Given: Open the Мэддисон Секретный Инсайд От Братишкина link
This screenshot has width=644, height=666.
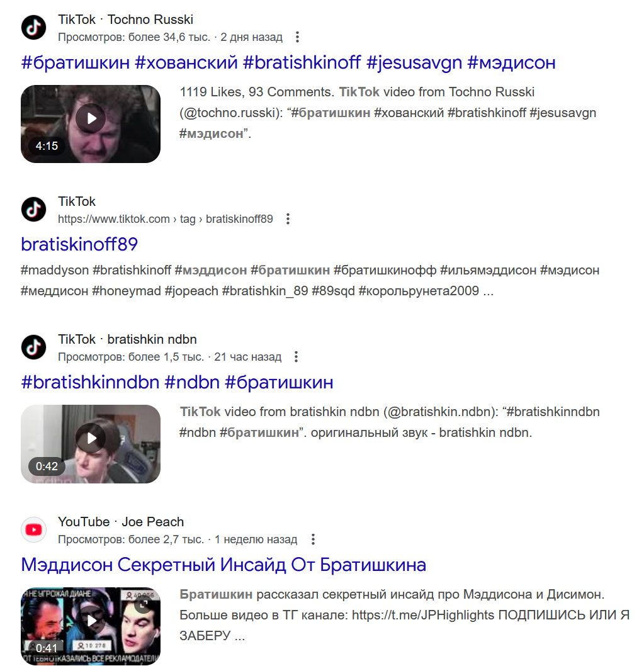Looking at the screenshot, I should coord(223,565).
